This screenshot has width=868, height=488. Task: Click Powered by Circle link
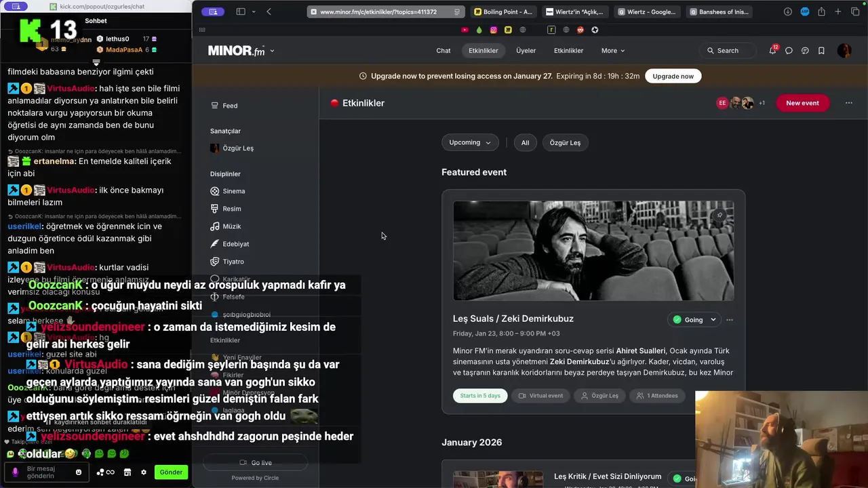255,478
